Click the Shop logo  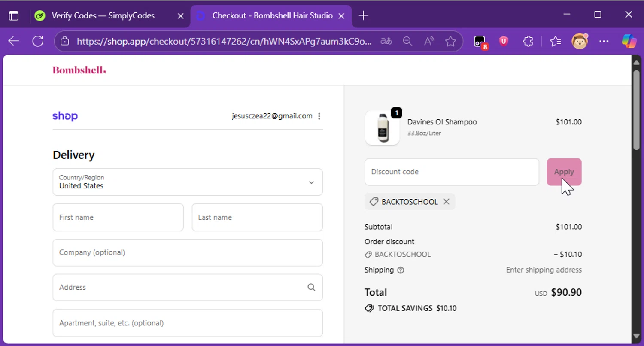point(65,116)
